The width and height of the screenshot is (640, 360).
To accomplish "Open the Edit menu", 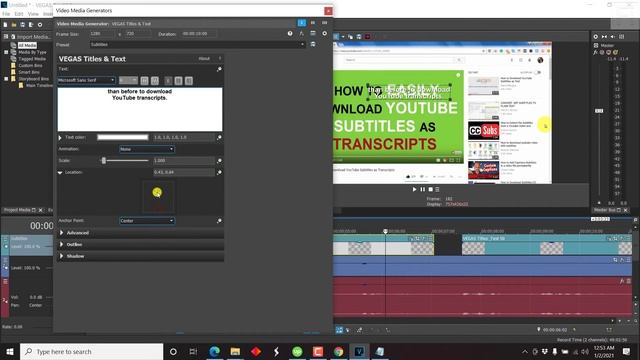I will pyautogui.click(x=19, y=14).
